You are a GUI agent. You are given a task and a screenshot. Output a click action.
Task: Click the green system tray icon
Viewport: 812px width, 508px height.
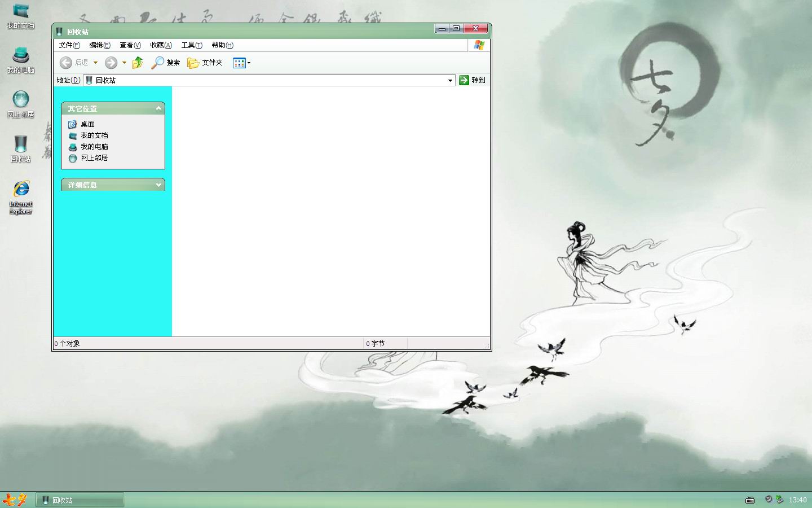click(x=779, y=499)
